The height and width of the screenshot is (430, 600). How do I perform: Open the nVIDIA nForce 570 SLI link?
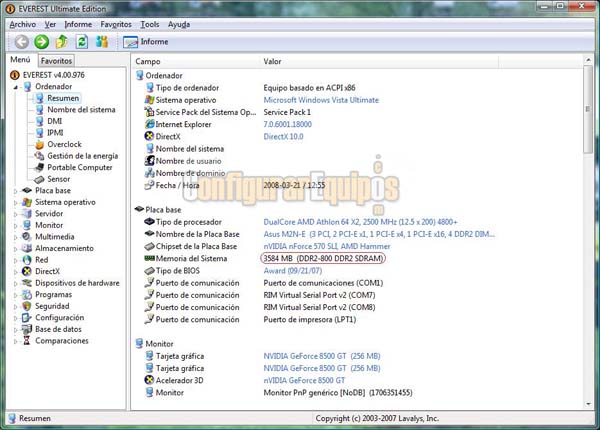tap(327, 246)
